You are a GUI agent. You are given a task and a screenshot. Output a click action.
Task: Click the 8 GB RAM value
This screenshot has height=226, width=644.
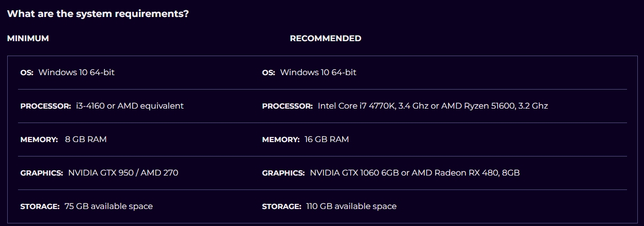coord(86,140)
